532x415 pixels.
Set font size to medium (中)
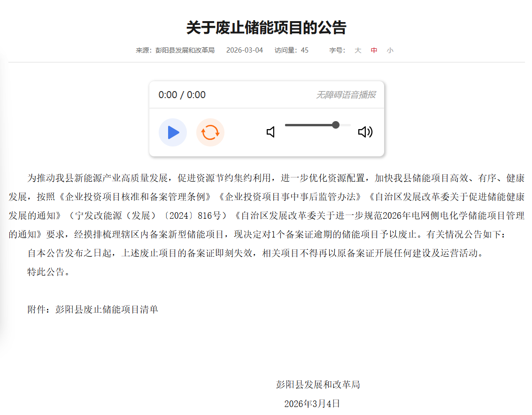coord(374,50)
